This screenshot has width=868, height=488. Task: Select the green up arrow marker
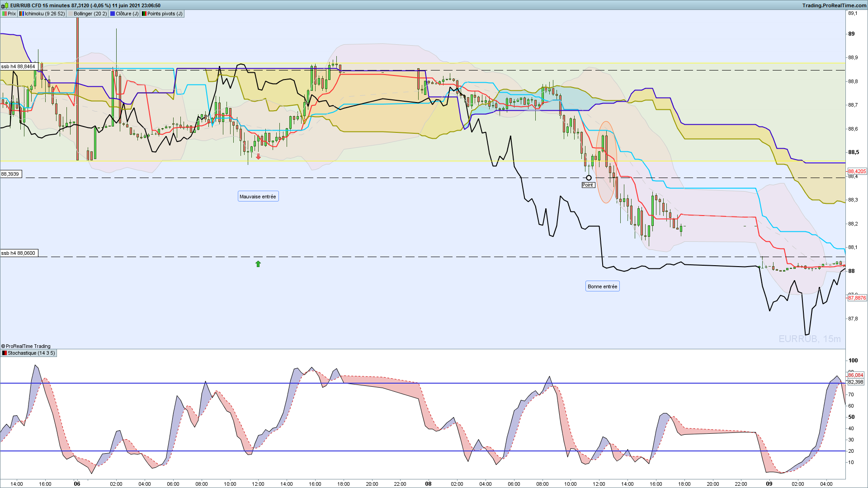tap(258, 264)
